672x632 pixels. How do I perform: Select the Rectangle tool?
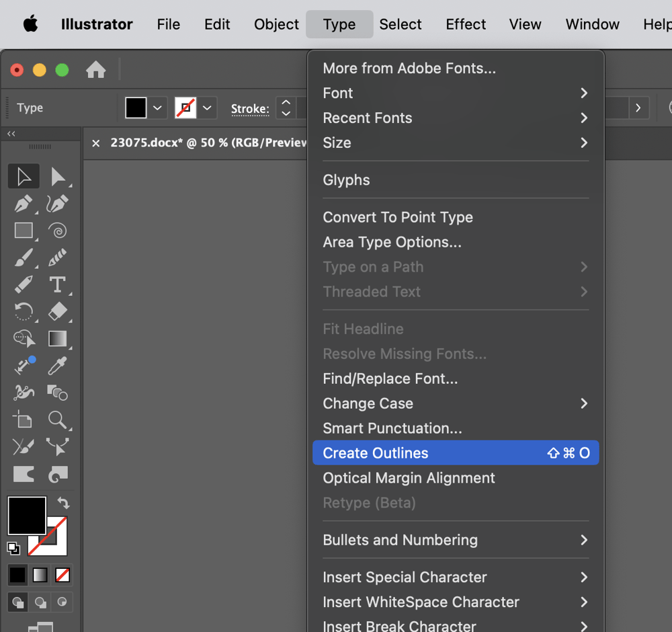click(x=24, y=231)
